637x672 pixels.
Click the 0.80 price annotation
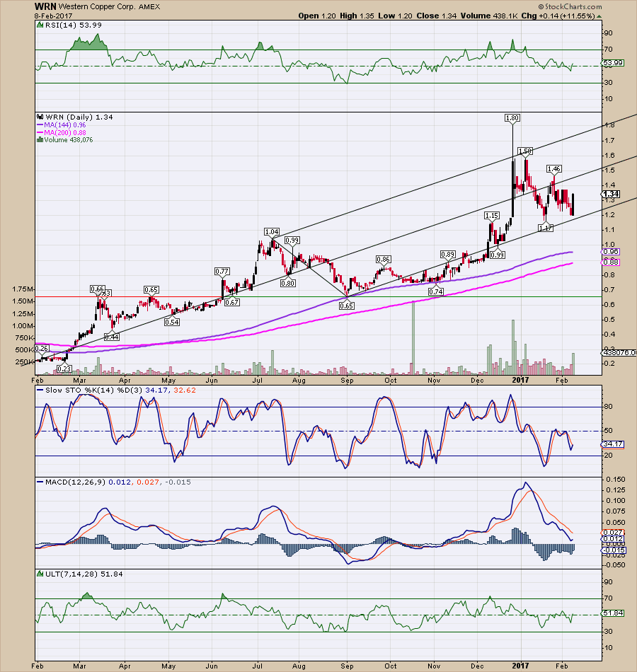click(x=288, y=283)
